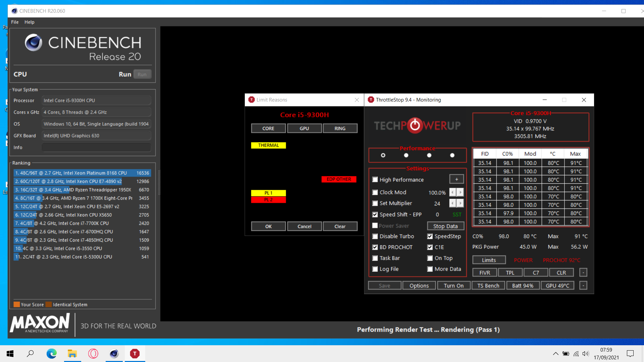Select first Performance profile radio button
This screenshot has width=644, height=362.
point(383,155)
